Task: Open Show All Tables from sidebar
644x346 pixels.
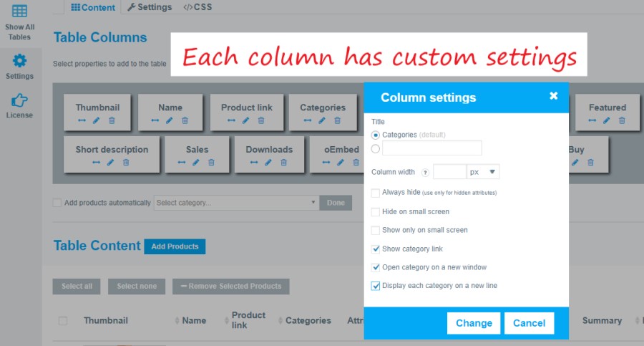Action: (x=20, y=20)
